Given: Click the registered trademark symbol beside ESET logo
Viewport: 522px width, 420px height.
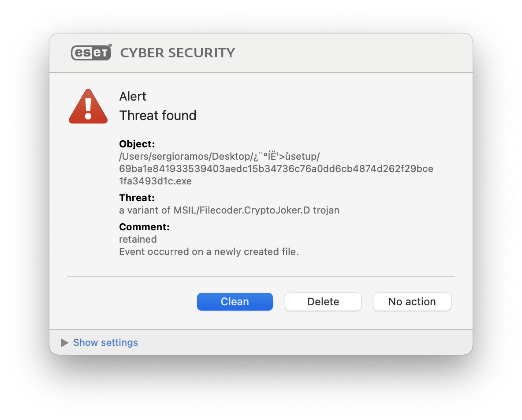Looking at the screenshot, I should pyautogui.click(x=110, y=45).
